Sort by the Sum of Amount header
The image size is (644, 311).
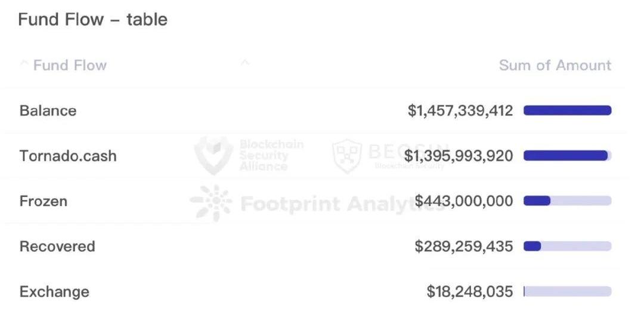(555, 65)
